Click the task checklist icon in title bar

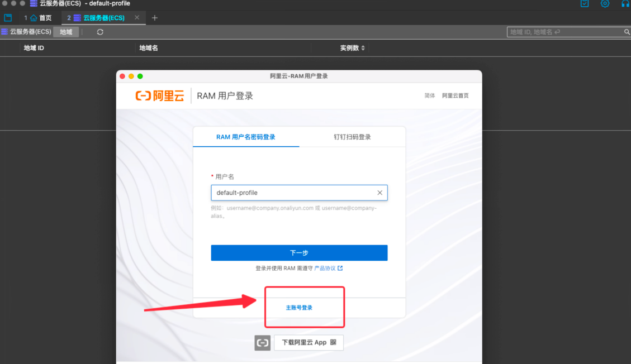tap(585, 3)
